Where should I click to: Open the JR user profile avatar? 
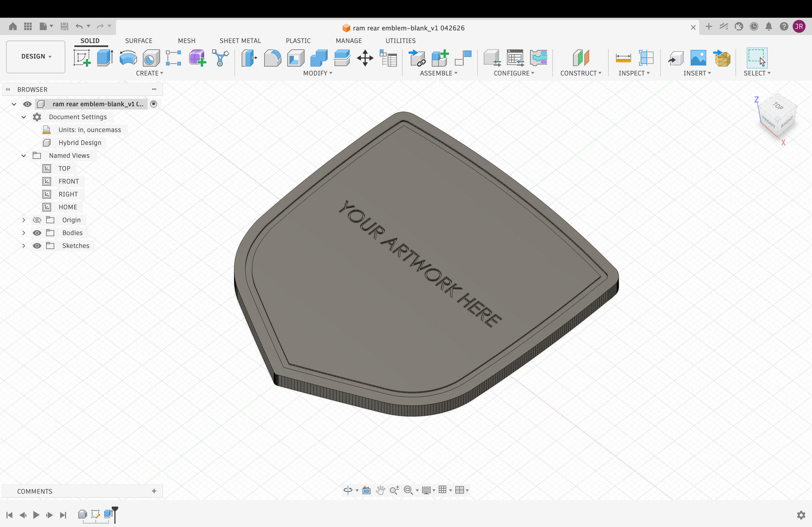pyautogui.click(x=799, y=26)
